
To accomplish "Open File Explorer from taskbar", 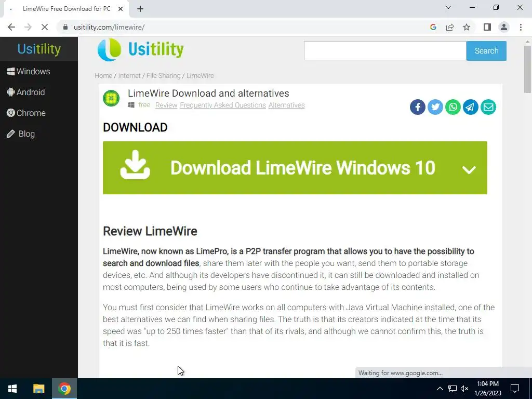I will point(38,389).
